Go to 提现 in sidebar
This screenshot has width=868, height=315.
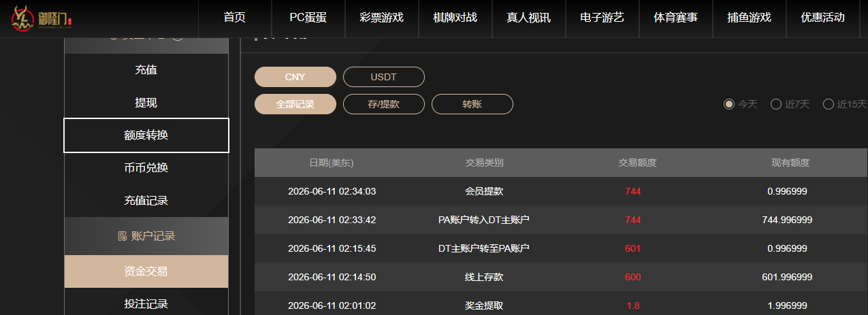tap(146, 103)
